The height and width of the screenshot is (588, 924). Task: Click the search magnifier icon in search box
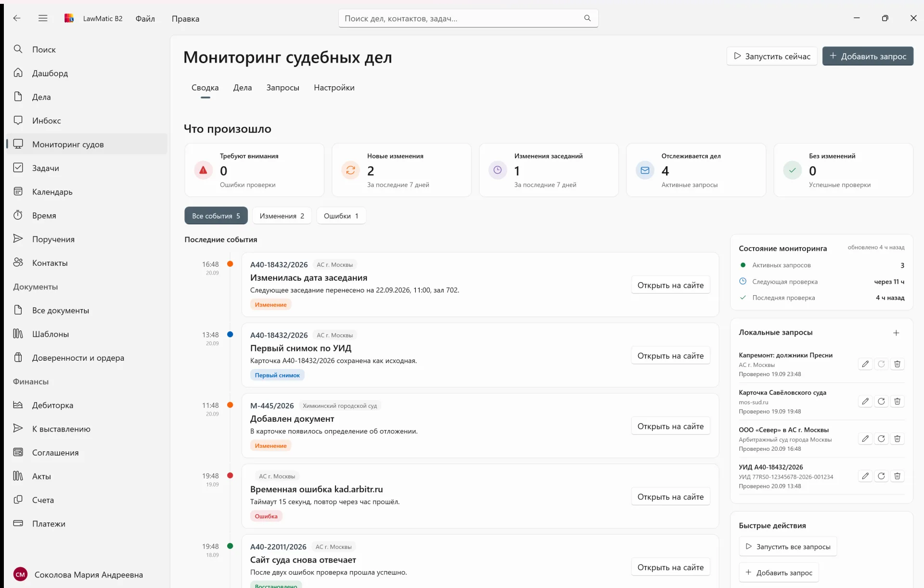[587, 18]
